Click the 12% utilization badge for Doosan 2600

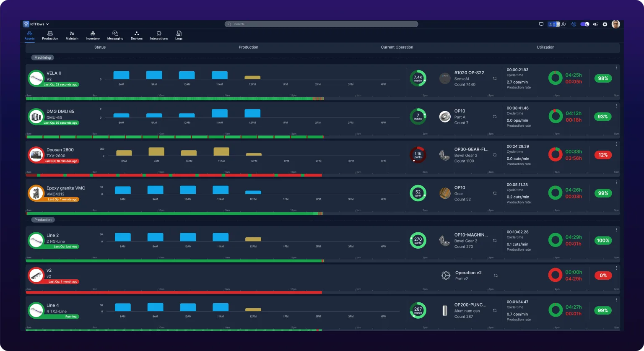[x=603, y=155]
